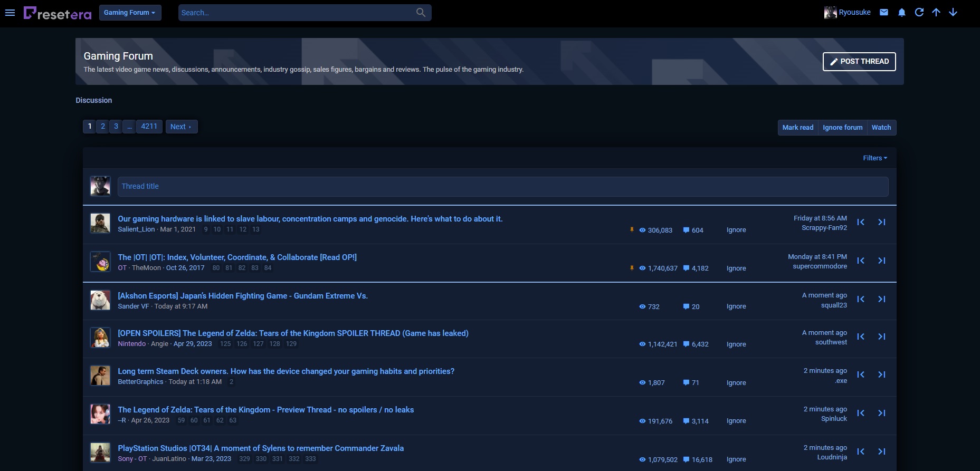Open page 333 of PlayStation Studios thread
This screenshot has height=471, width=980.
[310, 459]
